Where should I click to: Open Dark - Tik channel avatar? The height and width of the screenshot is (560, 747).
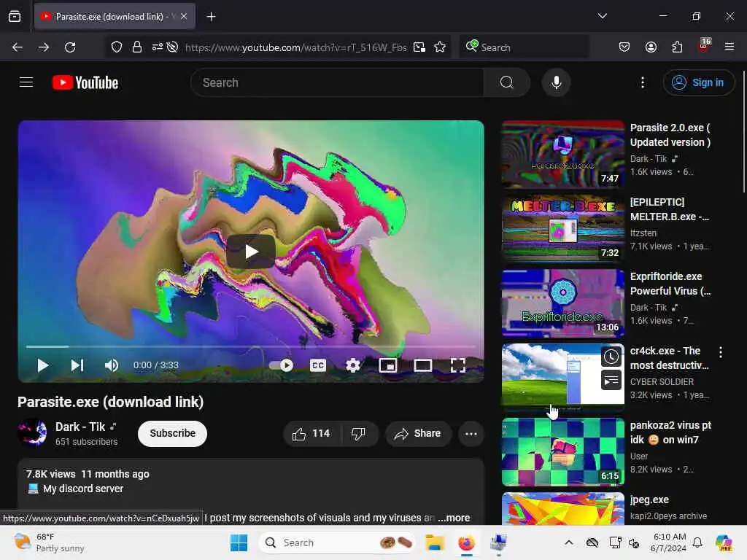[32, 433]
